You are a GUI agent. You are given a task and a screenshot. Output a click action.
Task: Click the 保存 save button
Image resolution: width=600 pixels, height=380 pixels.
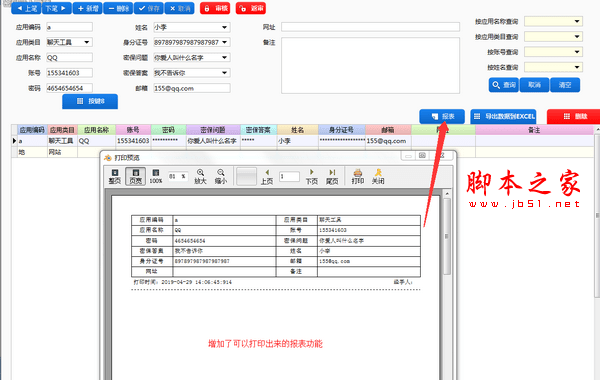pyautogui.click(x=148, y=8)
